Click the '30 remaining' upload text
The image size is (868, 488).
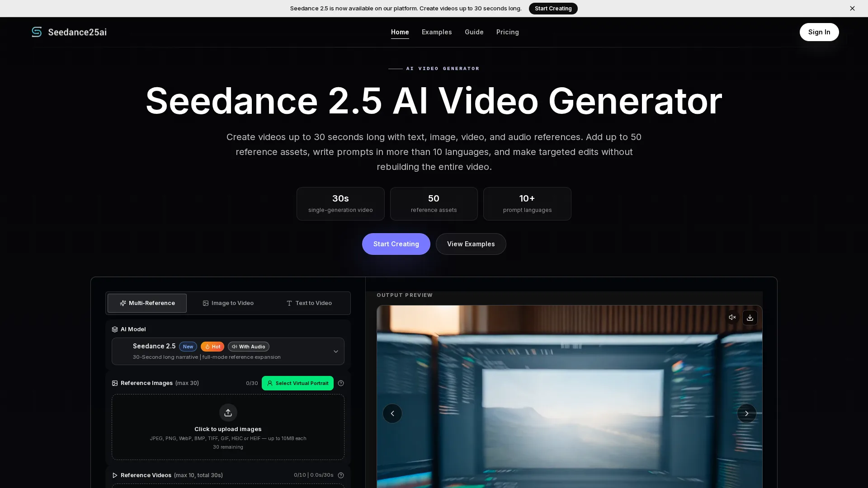(228, 447)
